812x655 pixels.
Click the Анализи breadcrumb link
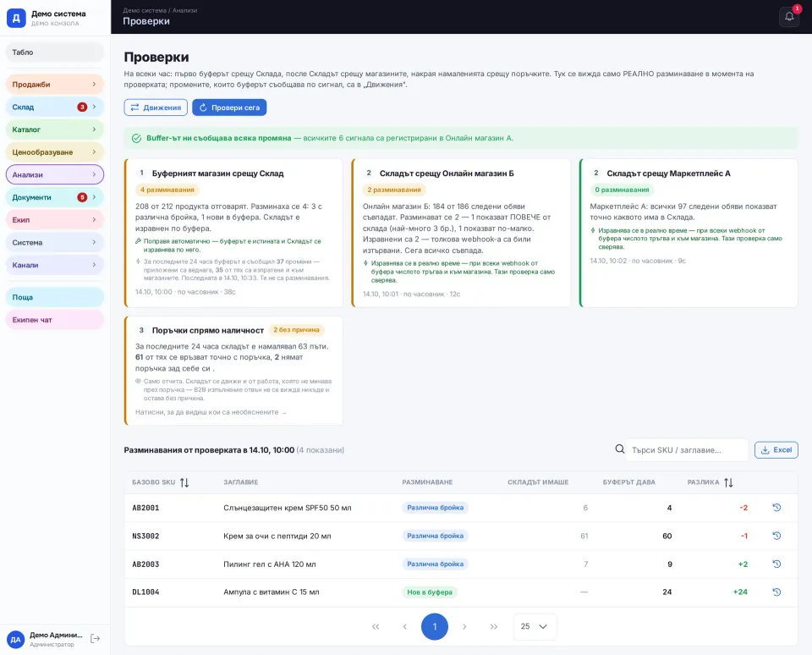pyautogui.click(x=185, y=10)
